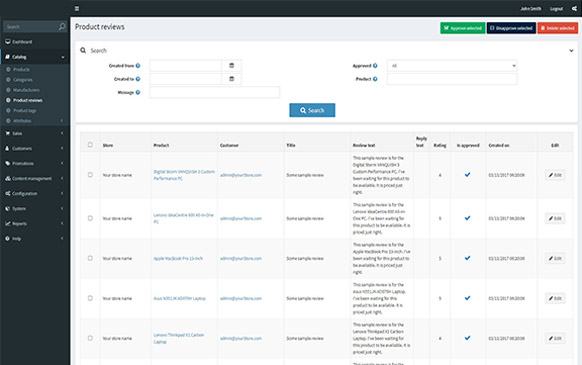Click help icon beside Approved label
This screenshot has height=365, width=582.
tap(375, 66)
